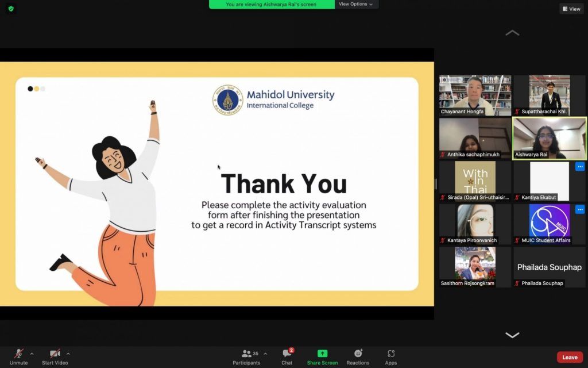
Task: Expand video options arrow beside Start Video
Action: (68, 354)
